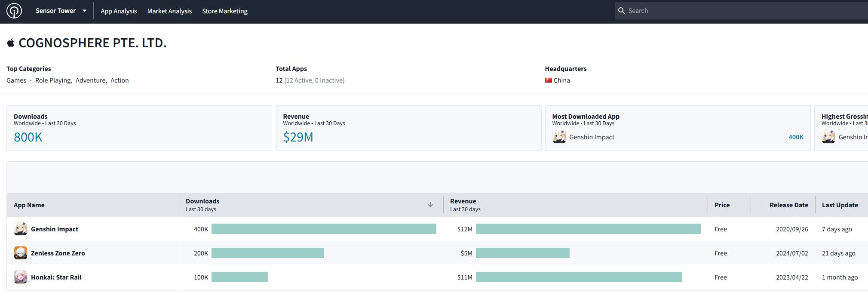The height and width of the screenshot is (292, 868).
Task: Click Honkai: Star Rail app icon
Action: 21,277
